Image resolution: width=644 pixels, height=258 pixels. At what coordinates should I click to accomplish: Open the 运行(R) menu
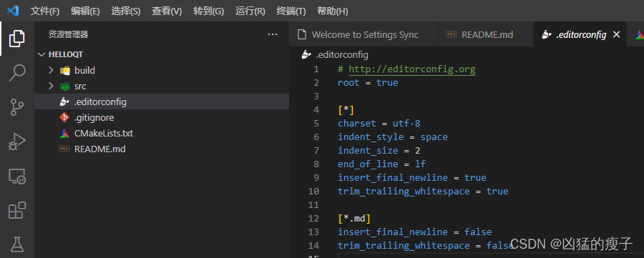coord(250,11)
